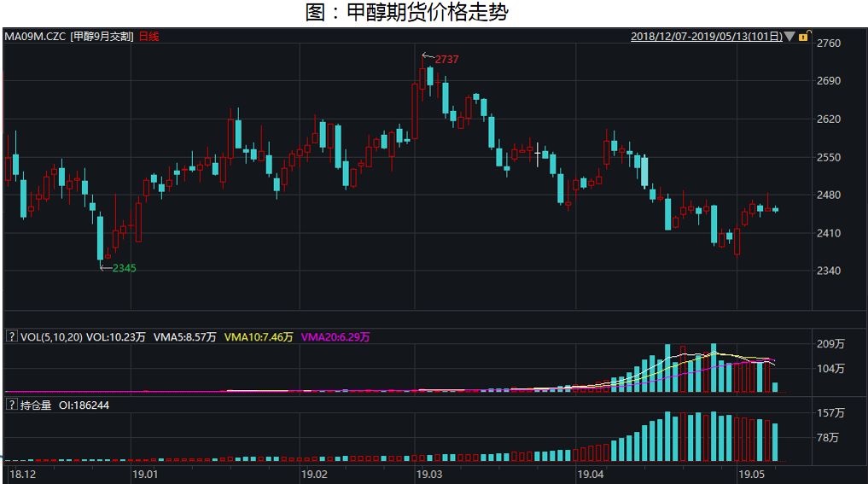The height and width of the screenshot is (484, 868).
Task: Select VOL(5,10,20) indicator label
Action: coord(51,336)
